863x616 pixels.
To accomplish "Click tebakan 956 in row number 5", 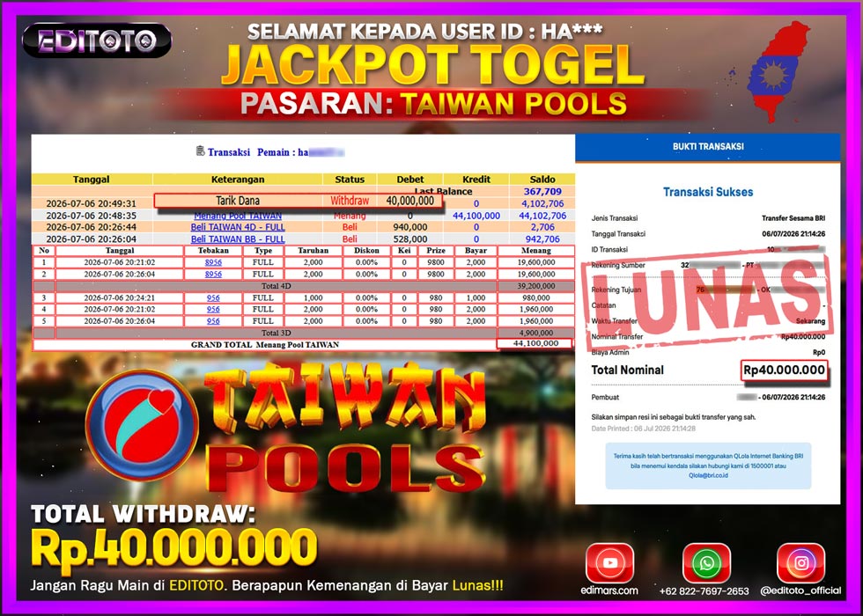I will [213, 320].
